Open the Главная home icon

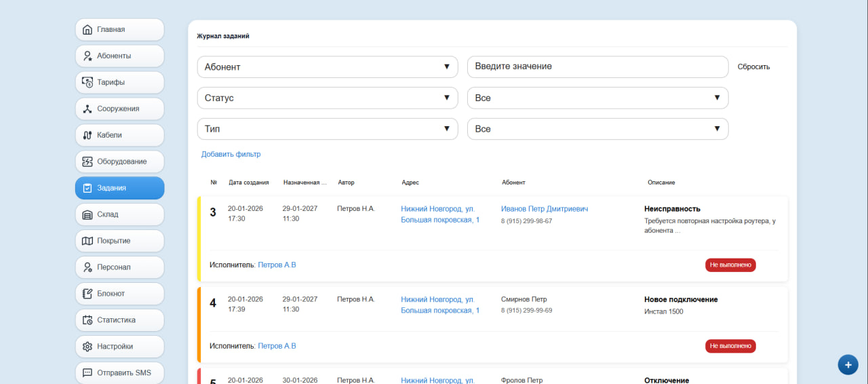(x=87, y=30)
